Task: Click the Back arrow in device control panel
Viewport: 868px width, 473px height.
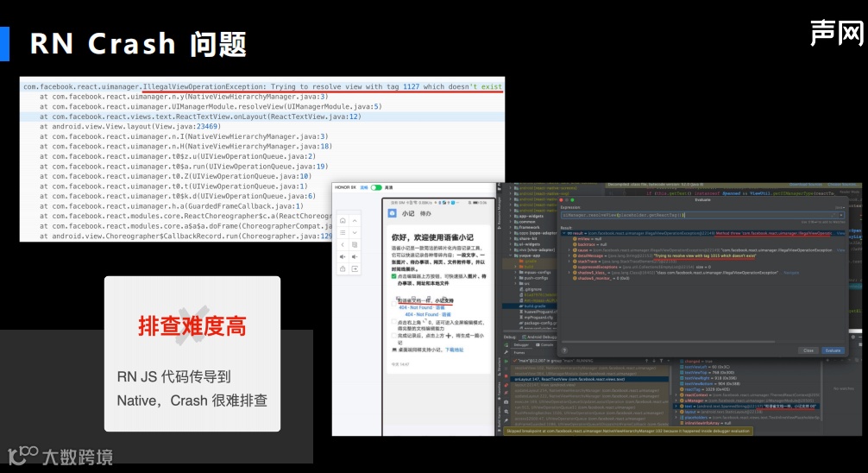Action: point(343,244)
